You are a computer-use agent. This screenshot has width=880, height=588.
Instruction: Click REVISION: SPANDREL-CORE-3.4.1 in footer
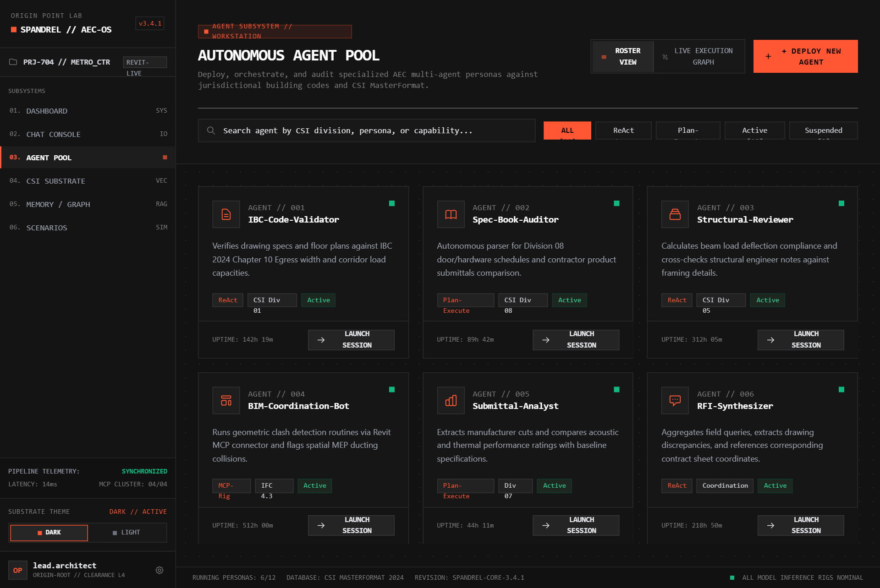pyautogui.click(x=469, y=577)
